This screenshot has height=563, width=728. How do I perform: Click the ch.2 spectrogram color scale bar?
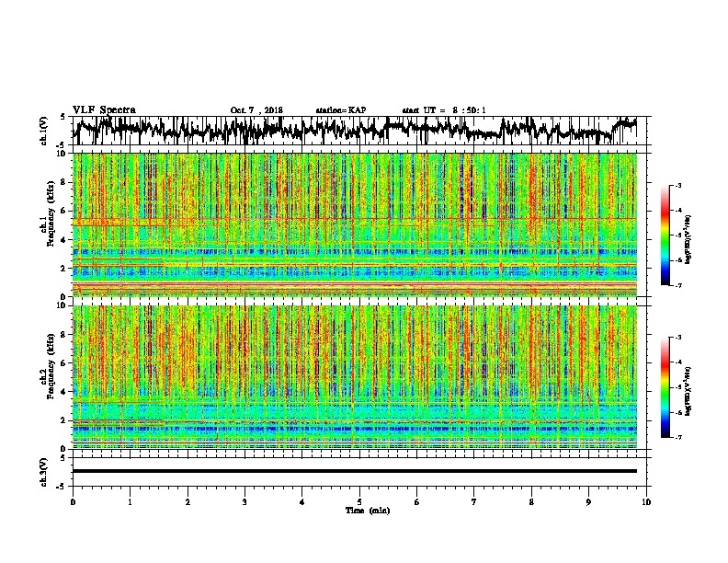coord(665,387)
